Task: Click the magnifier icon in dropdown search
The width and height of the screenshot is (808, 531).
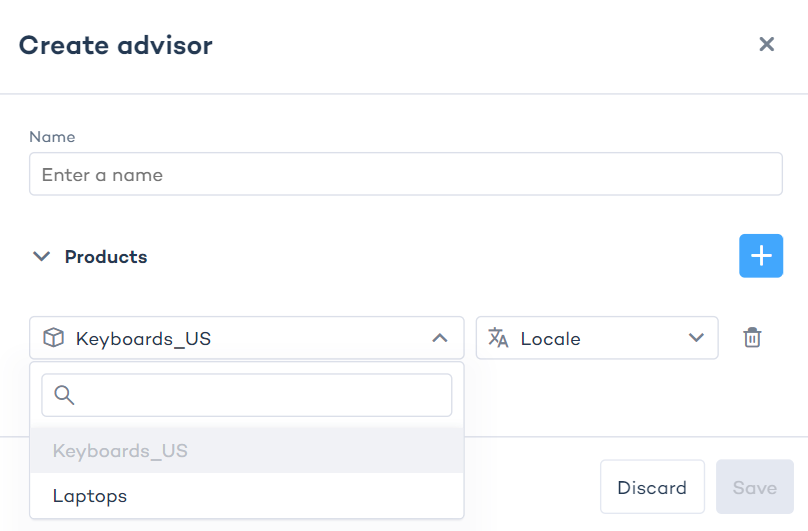Action: [64, 395]
